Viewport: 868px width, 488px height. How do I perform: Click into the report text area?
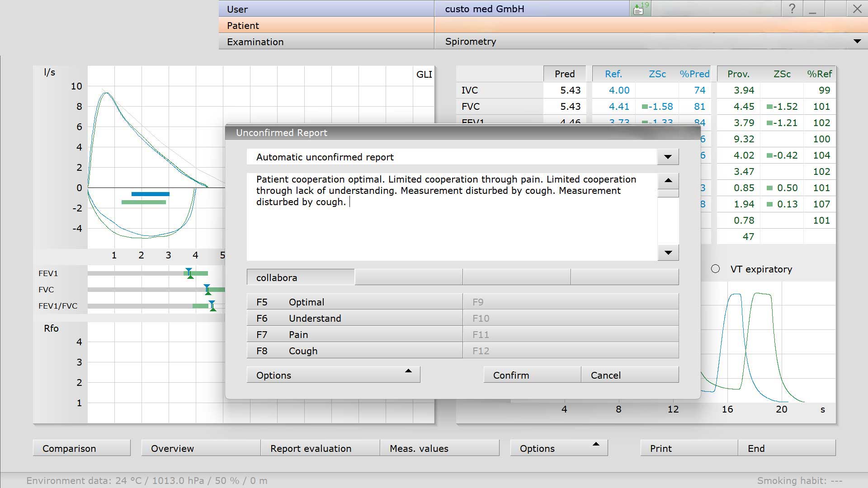(x=452, y=217)
